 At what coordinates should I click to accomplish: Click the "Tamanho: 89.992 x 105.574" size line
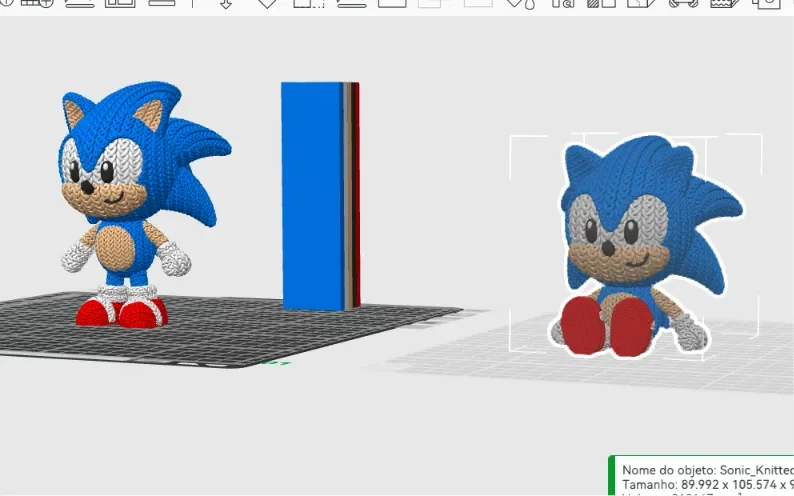[707, 484]
